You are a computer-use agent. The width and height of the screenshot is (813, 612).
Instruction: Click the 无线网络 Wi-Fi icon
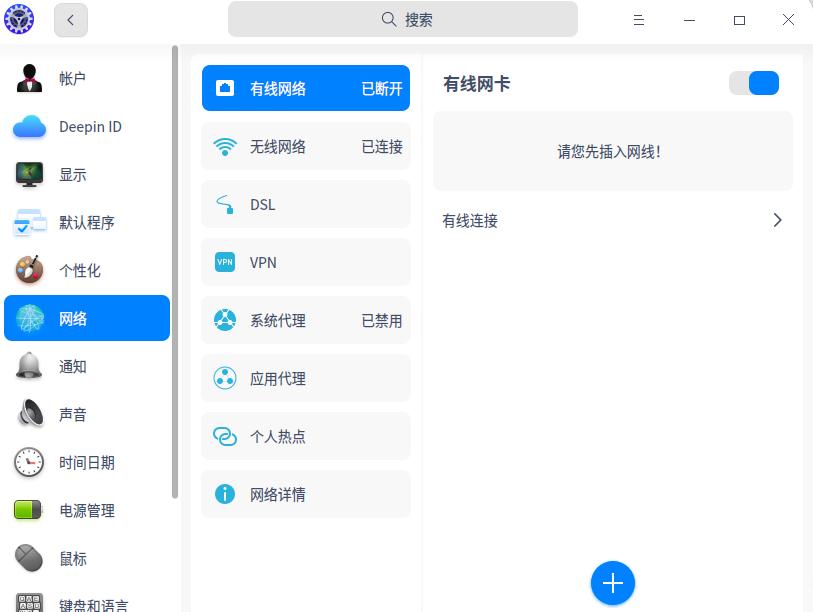(x=225, y=146)
